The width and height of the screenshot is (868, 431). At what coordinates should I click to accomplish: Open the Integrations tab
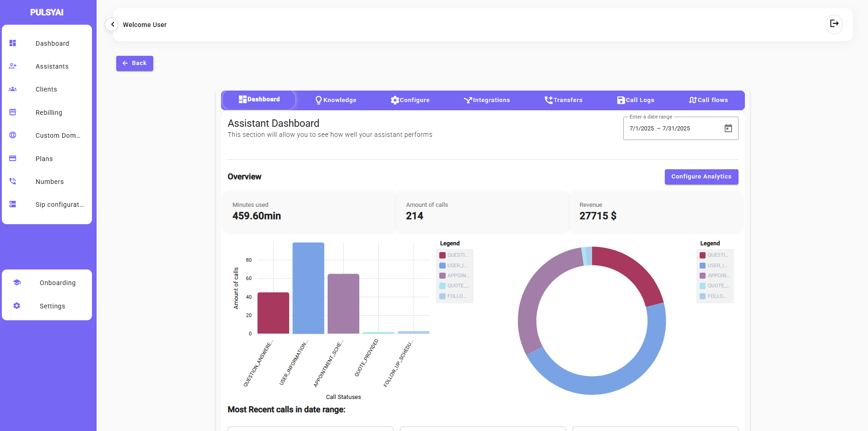point(487,100)
